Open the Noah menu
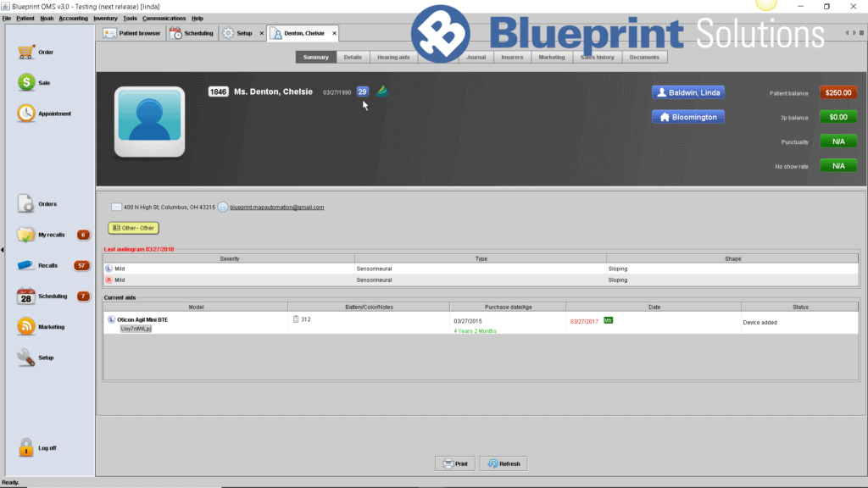Viewport: 868px width, 488px height. [47, 19]
